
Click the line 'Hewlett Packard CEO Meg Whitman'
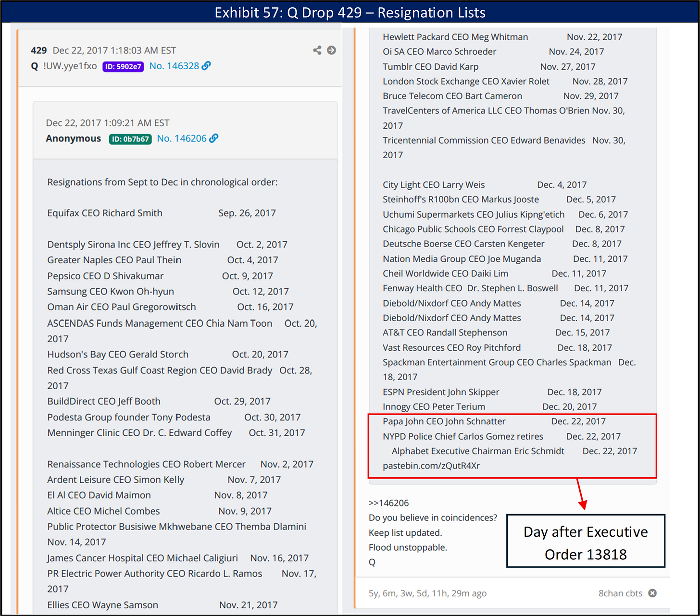[455, 37]
